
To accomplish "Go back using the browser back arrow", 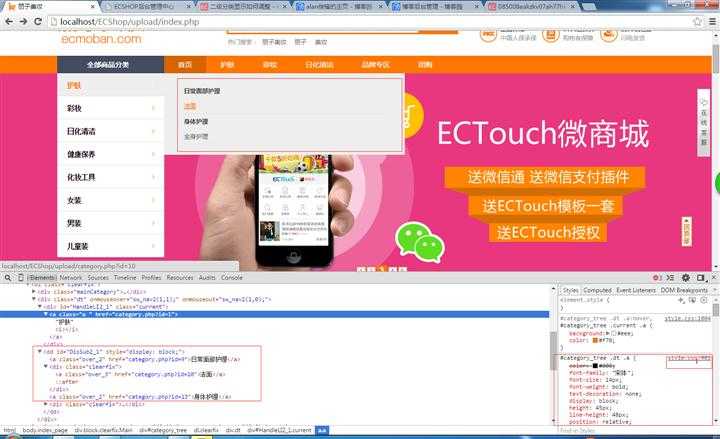I will [9, 22].
